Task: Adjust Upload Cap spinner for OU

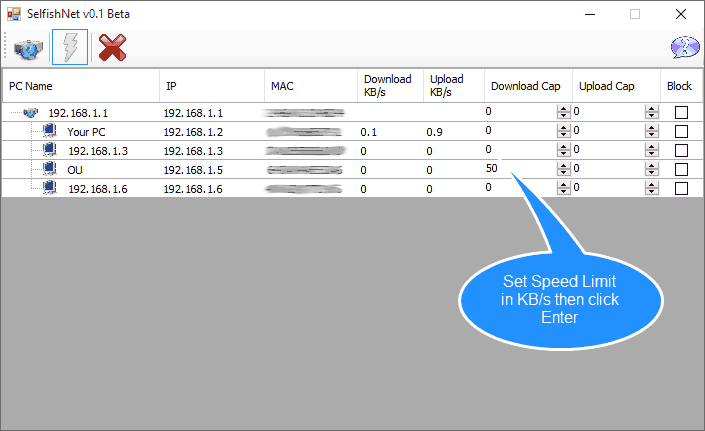Action: click(x=651, y=169)
